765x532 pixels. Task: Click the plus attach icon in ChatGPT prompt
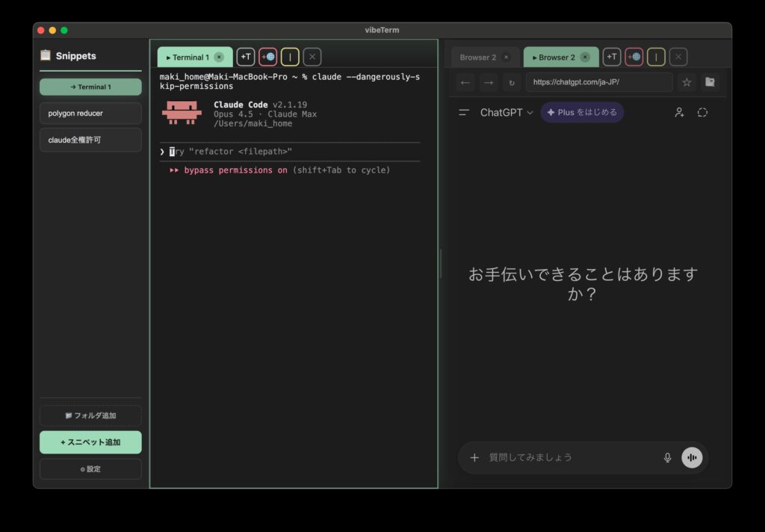click(x=474, y=457)
